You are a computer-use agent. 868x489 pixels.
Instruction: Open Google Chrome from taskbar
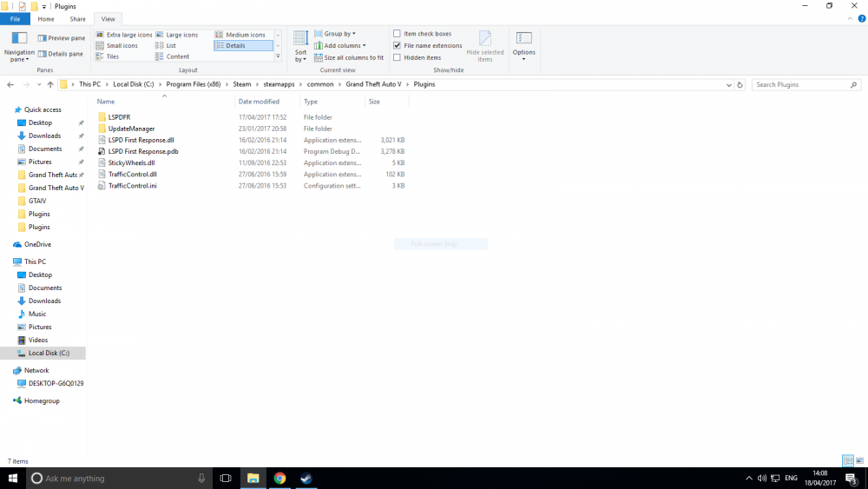279,478
